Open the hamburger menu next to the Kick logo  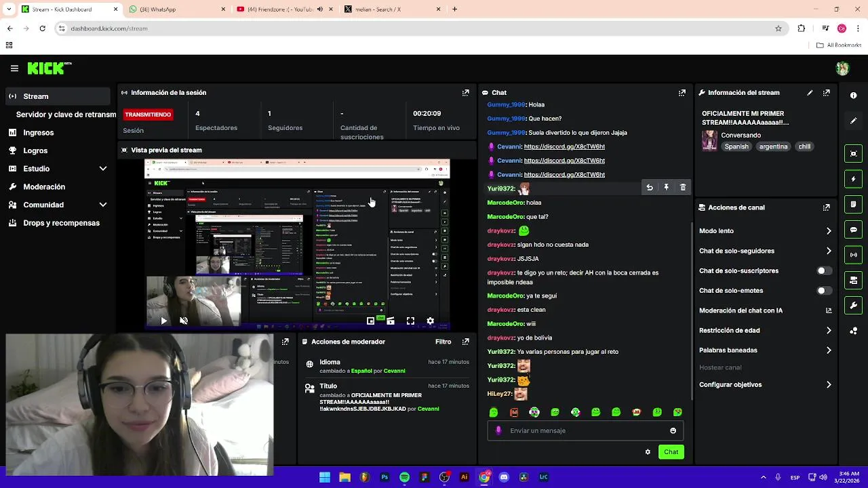tap(14, 68)
